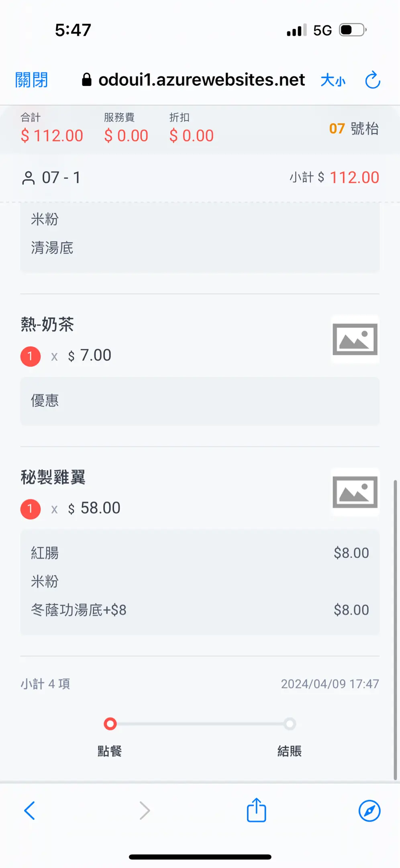Select the 結賬 step circle
Image resolution: width=400 pixels, height=868 pixels.
289,724
